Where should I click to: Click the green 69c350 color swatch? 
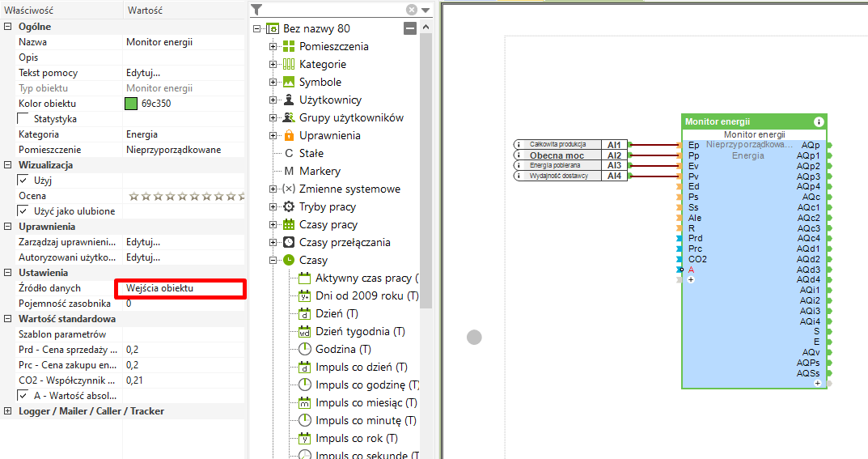pyautogui.click(x=131, y=104)
